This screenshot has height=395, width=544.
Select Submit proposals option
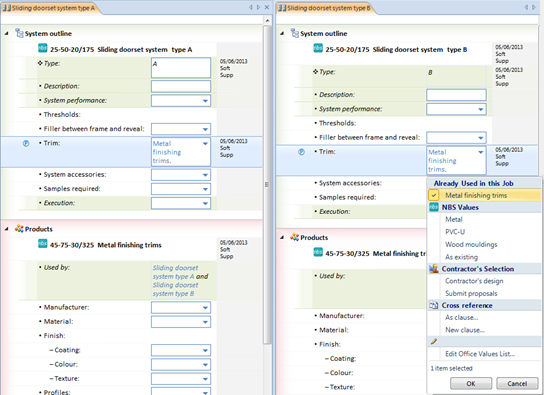pos(471,293)
